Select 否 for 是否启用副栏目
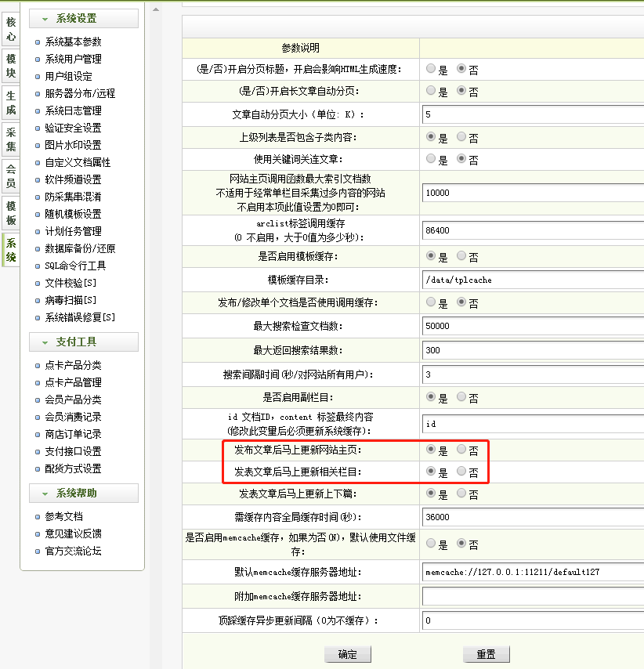The width and height of the screenshot is (644, 669). tap(461, 397)
